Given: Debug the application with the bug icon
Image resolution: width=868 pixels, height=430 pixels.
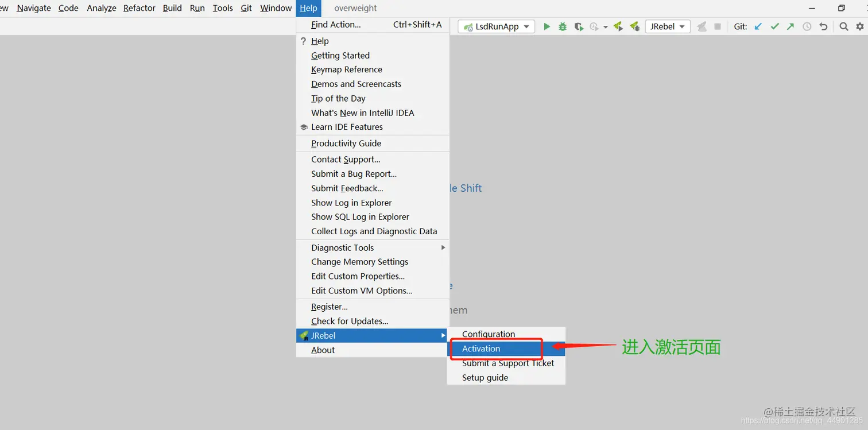Looking at the screenshot, I should coord(563,26).
